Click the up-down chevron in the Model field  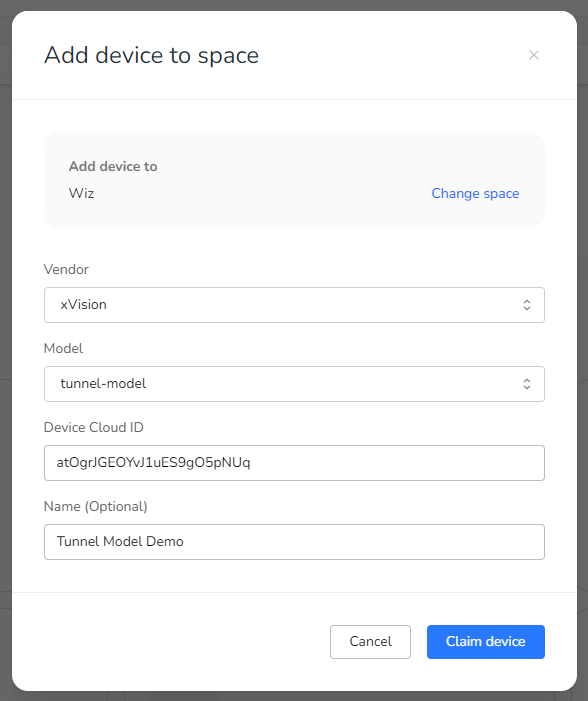pos(527,384)
